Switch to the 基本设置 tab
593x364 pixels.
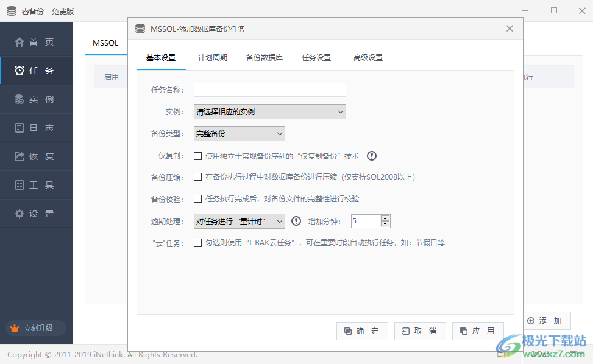click(x=161, y=58)
